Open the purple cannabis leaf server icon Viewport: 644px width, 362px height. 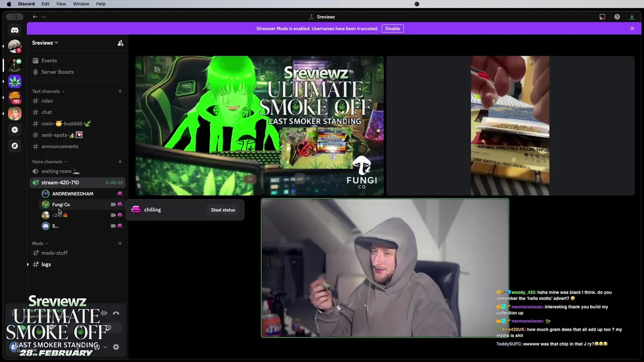pos(15,81)
